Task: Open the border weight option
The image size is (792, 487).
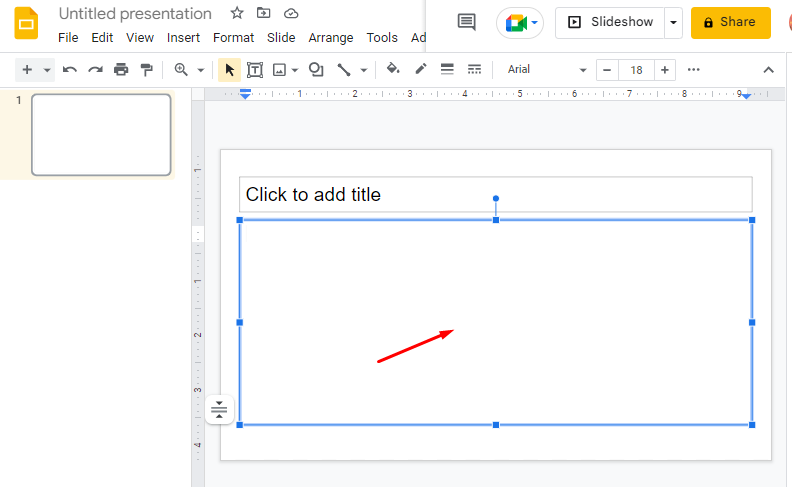Action: pos(447,69)
